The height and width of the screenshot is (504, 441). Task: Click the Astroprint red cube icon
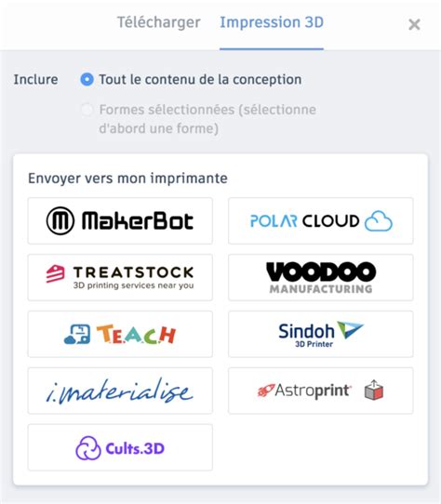click(x=374, y=391)
